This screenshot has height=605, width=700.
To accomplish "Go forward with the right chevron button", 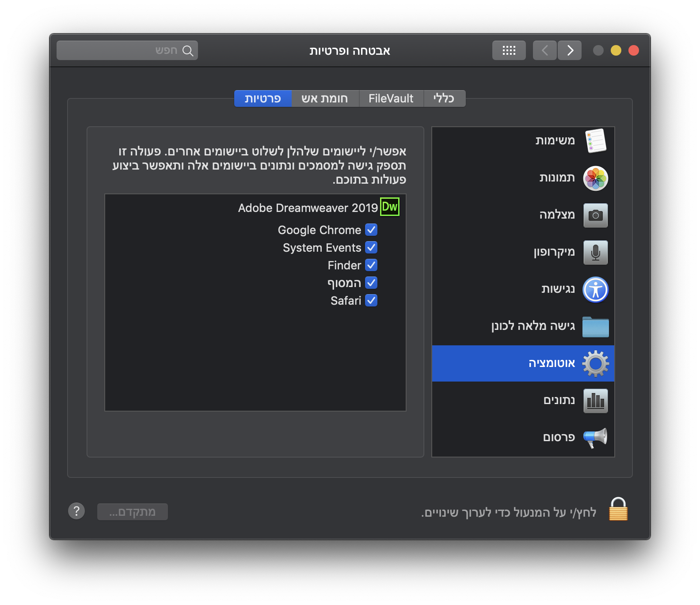I will 570,50.
